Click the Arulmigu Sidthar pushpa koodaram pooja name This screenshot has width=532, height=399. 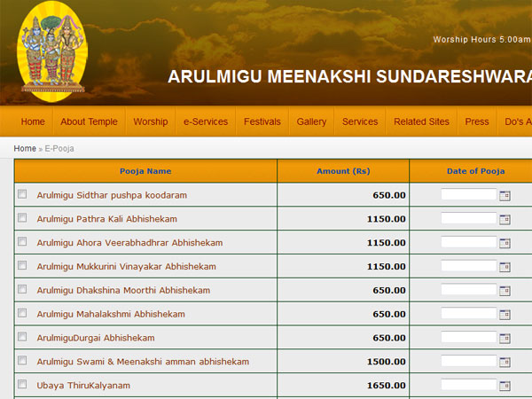click(x=112, y=195)
